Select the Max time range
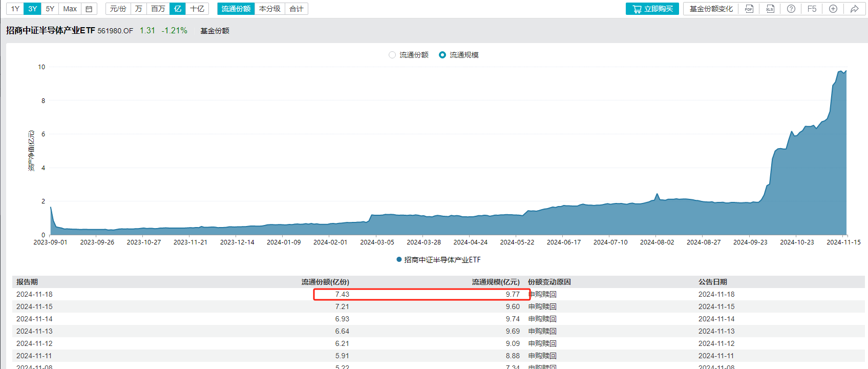 (70, 9)
